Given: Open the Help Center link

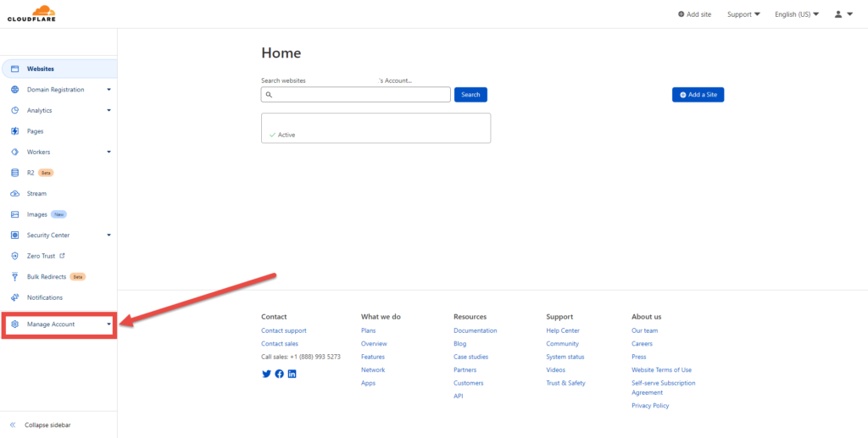Looking at the screenshot, I should [563, 330].
